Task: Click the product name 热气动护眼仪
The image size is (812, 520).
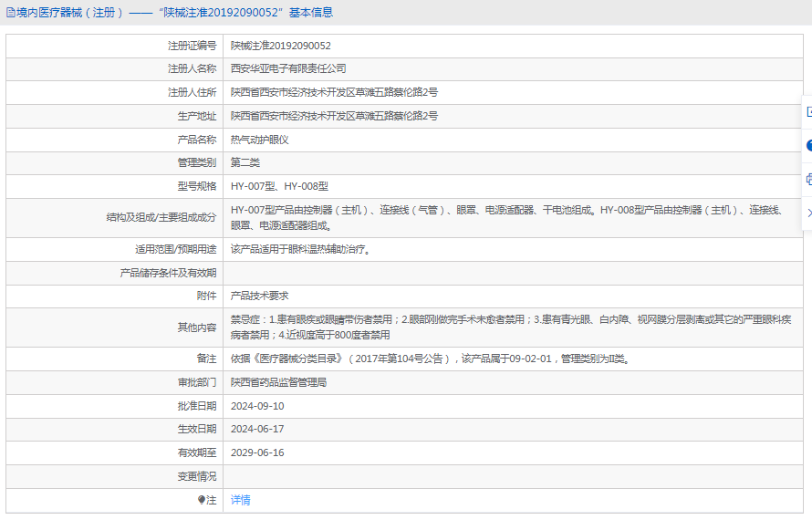Action: 259,140
